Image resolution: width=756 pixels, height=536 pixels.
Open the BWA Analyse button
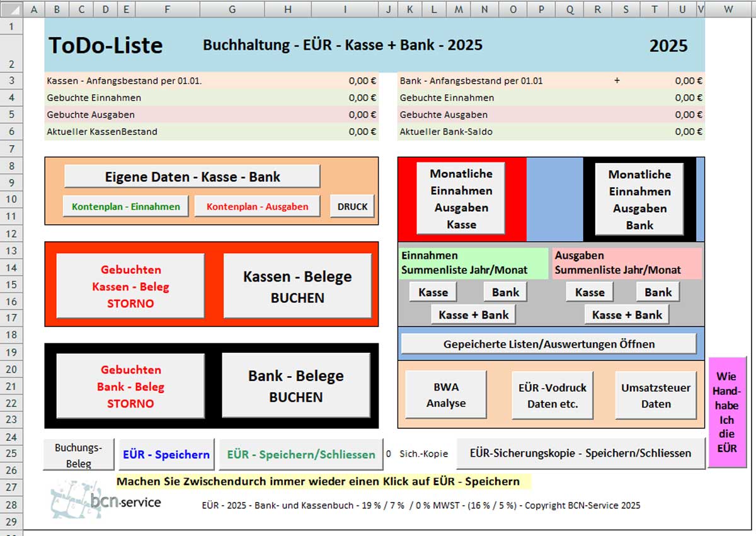(x=446, y=395)
